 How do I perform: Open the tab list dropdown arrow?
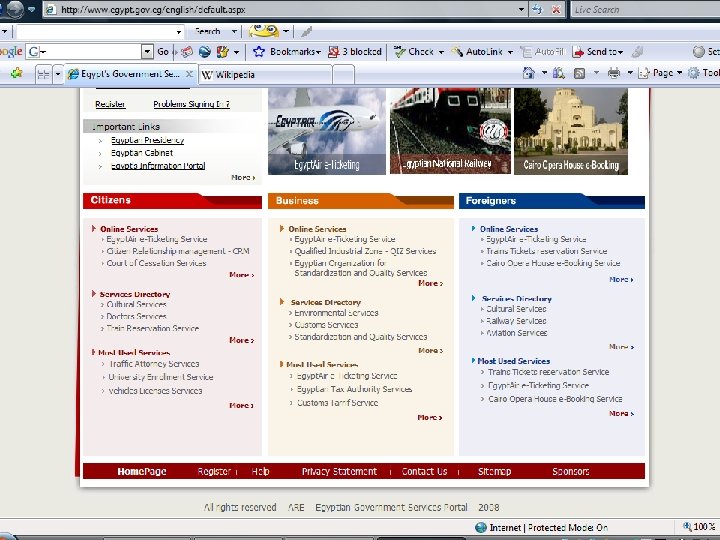58,74
